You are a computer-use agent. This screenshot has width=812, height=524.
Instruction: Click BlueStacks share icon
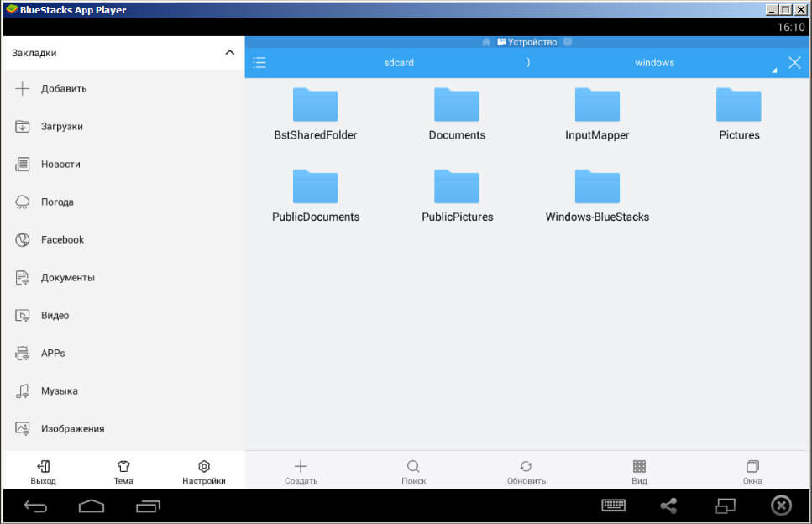[x=668, y=506]
